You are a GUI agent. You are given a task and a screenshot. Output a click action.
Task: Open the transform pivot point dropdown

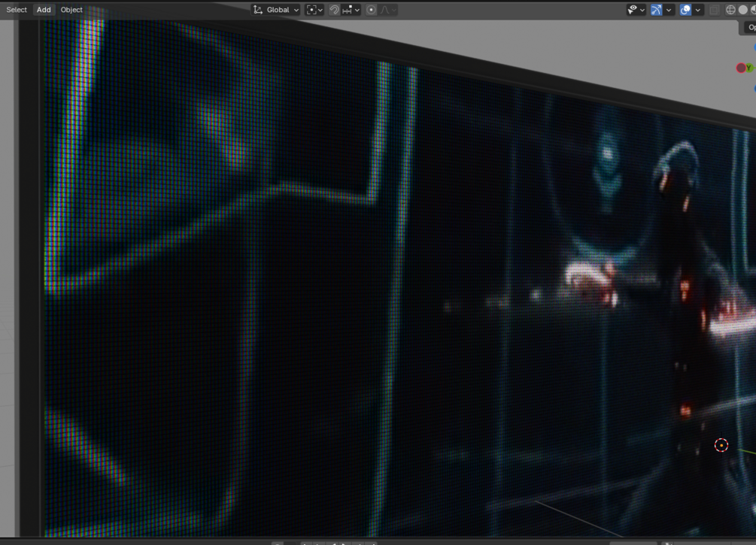[x=314, y=10]
